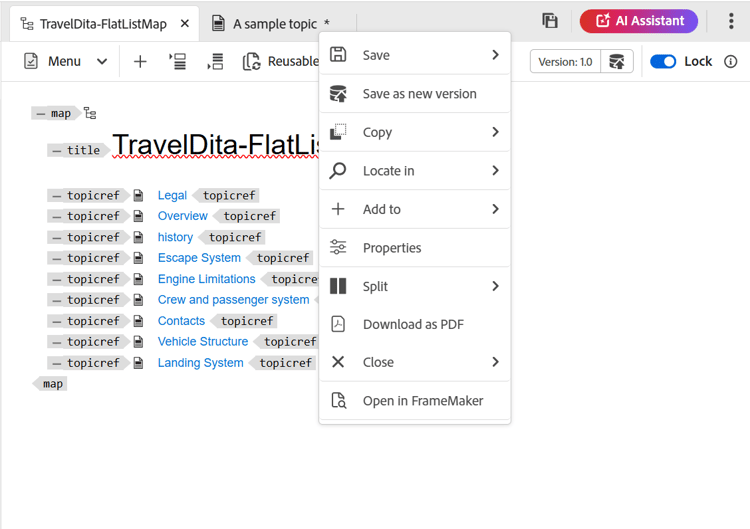Click the magnifier icon beside Locate in
The image size is (750, 529).
(338, 171)
